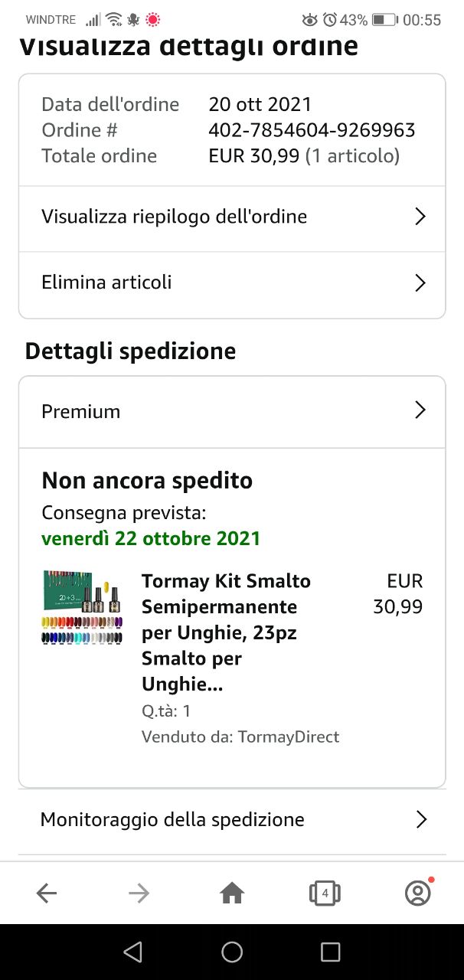
Task: Expand chevron next to Elimina articoli
Action: 420,283
